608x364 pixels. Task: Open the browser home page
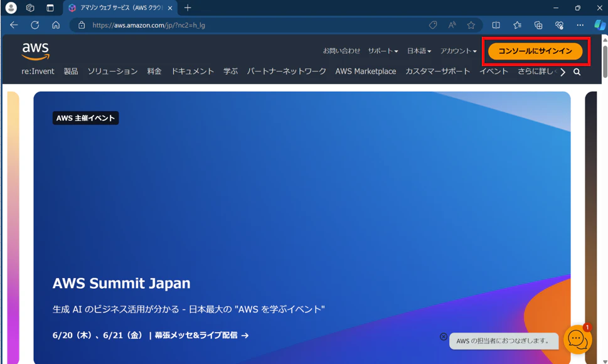[x=56, y=25]
